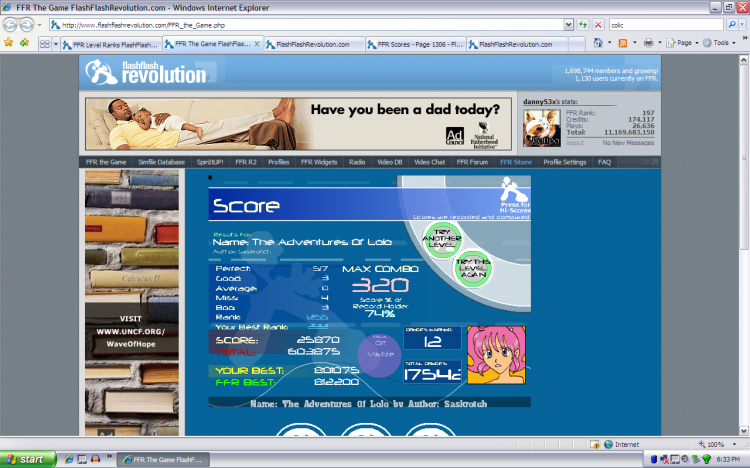Open the empty new tab button
750x468 pixels.
tap(576, 45)
